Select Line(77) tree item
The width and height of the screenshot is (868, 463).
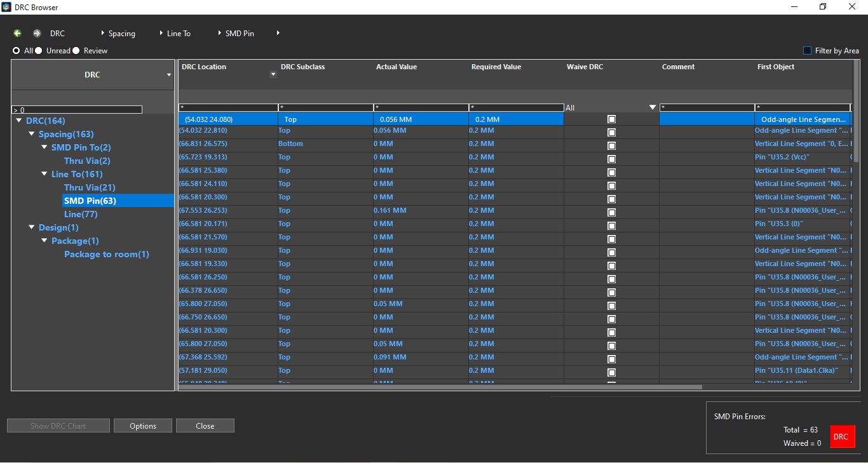coord(81,214)
